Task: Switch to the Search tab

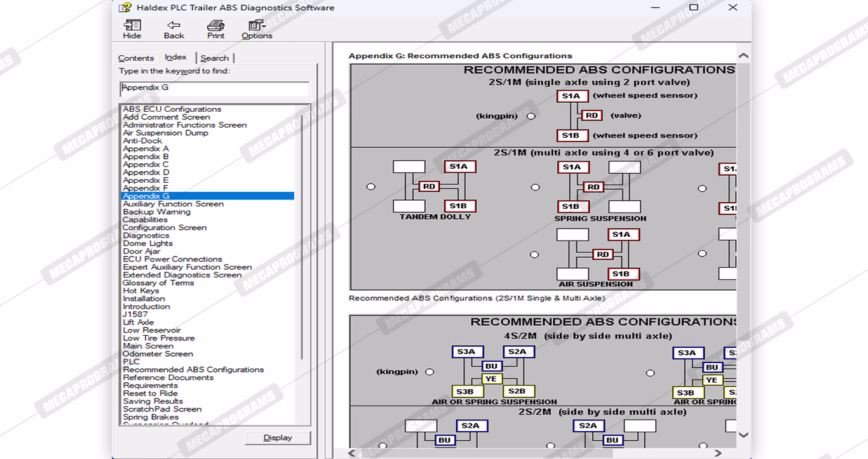Action: [x=214, y=58]
